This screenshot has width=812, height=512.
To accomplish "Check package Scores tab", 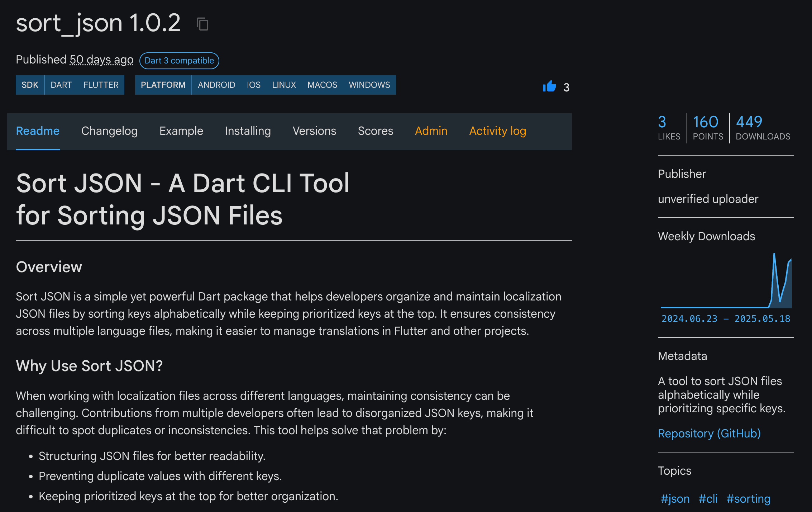I will click(x=376, y=131).
